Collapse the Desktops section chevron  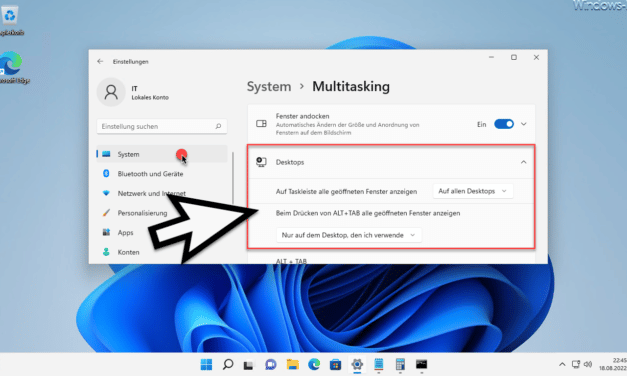[523, 162]
